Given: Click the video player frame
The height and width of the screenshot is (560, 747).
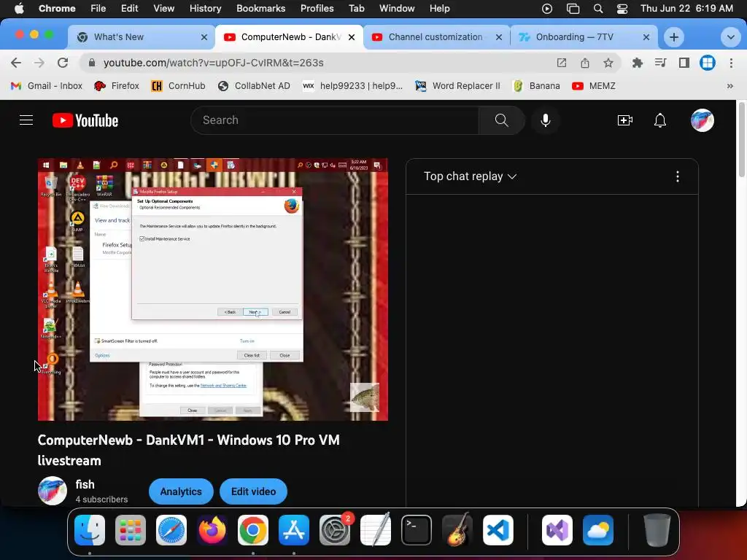Looking at the screenshot, I should pyautogui.click(x=213, y=289).
